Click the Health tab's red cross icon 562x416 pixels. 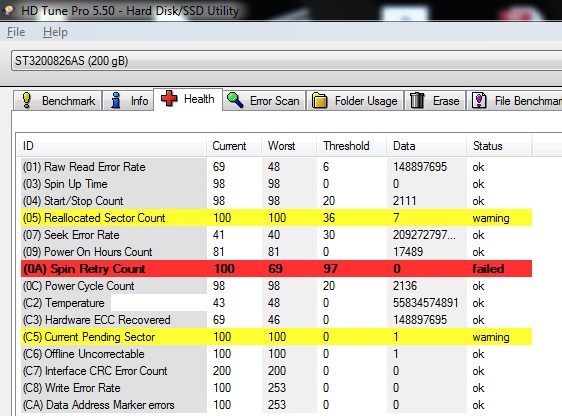(169, 98)
